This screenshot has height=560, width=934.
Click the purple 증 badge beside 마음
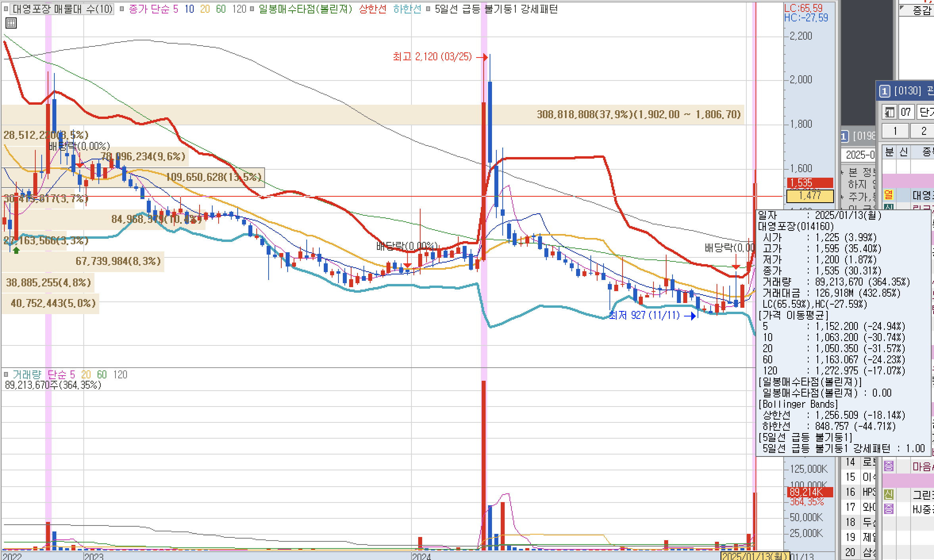(x=888, y=466)
